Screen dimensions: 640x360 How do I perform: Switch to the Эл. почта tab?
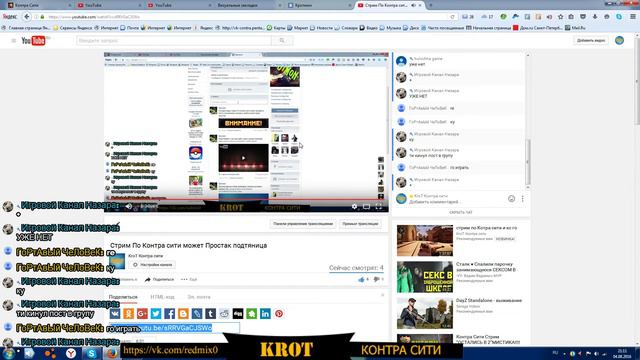point(199,297)
